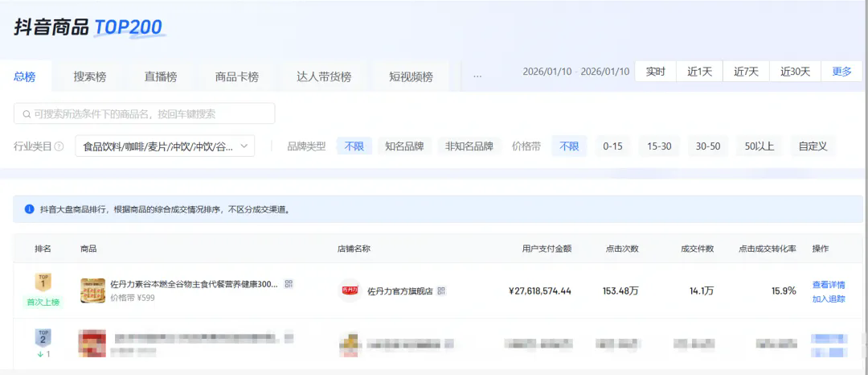
Task: Click the 佐丹力 store logo icon
Action: pyautogui.click(x=350, y=291)
